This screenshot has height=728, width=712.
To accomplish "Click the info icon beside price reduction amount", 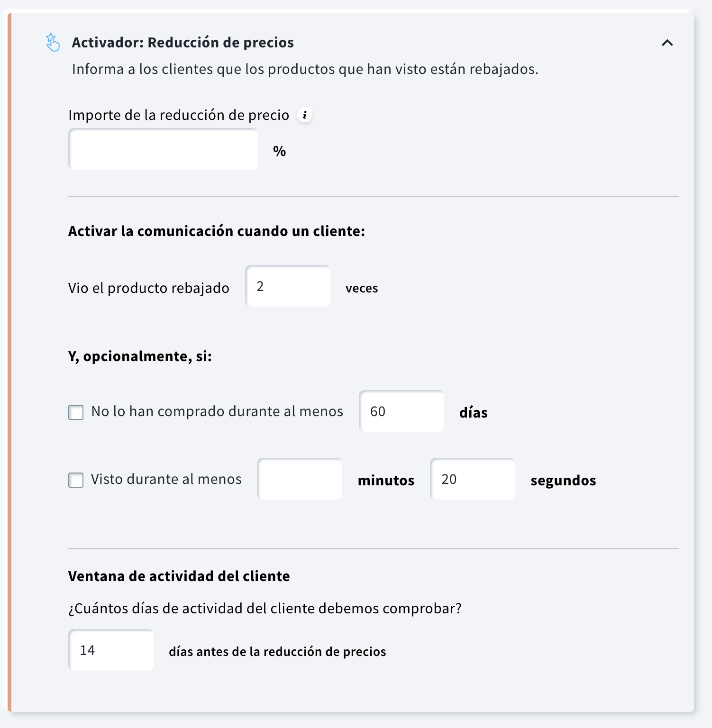I will pyautogui.click(x=305, y=115).
